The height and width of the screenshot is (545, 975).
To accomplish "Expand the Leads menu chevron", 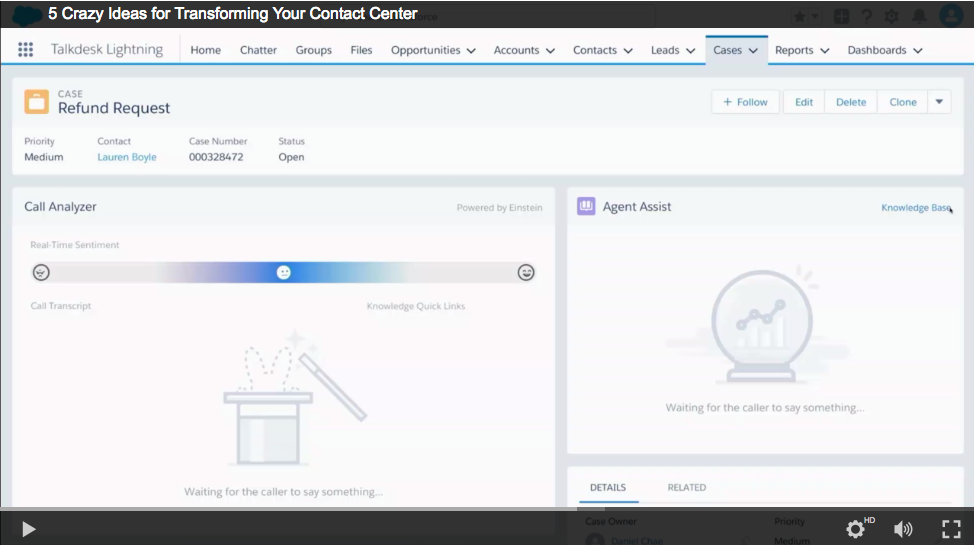I will coord(690,50).
